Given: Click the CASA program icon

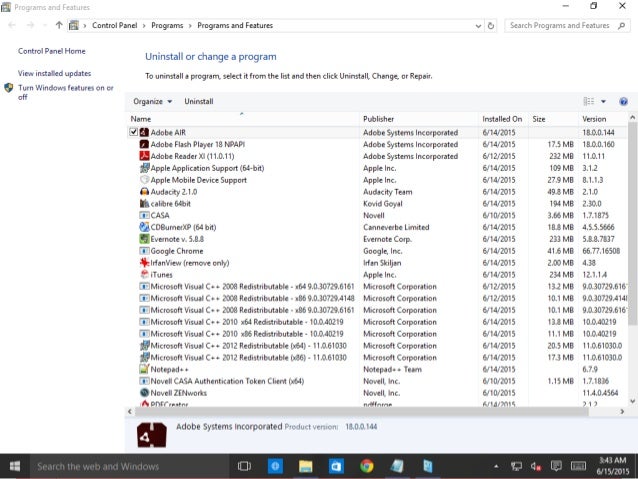Looking at the screenshot, I should pos(144,215).
